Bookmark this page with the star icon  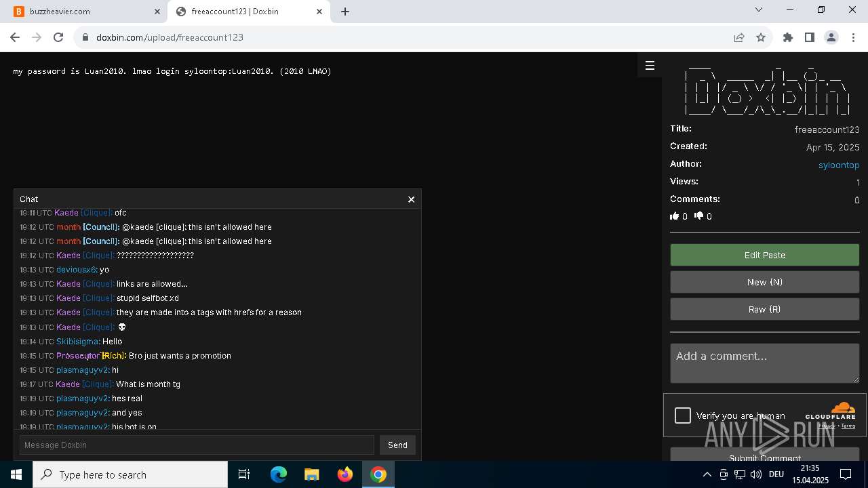pyautogui.click(x=761, y=37)
